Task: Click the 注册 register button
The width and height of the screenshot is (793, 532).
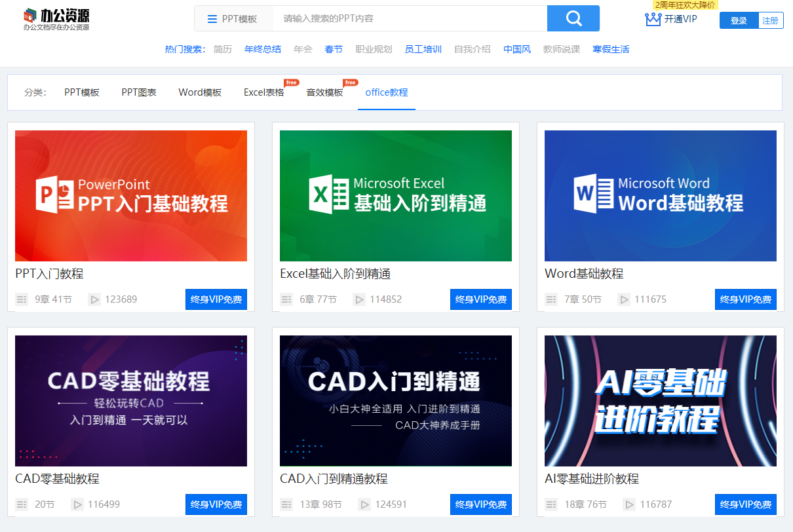Action: click(x=771, y=20)
